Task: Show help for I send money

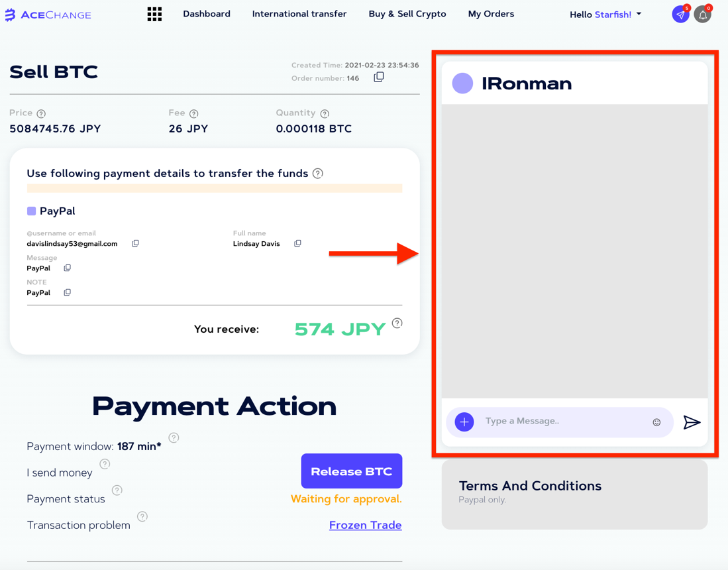Action: [x=105, y=464]
